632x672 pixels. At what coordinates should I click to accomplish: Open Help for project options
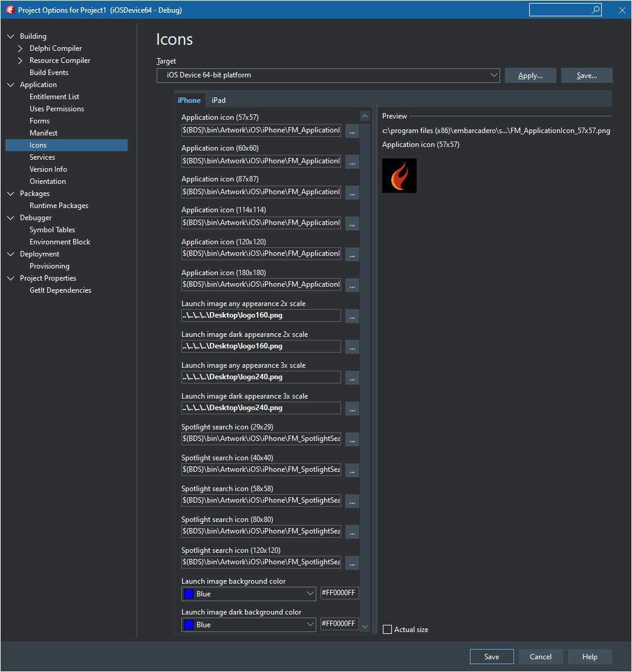coord(590,656)
